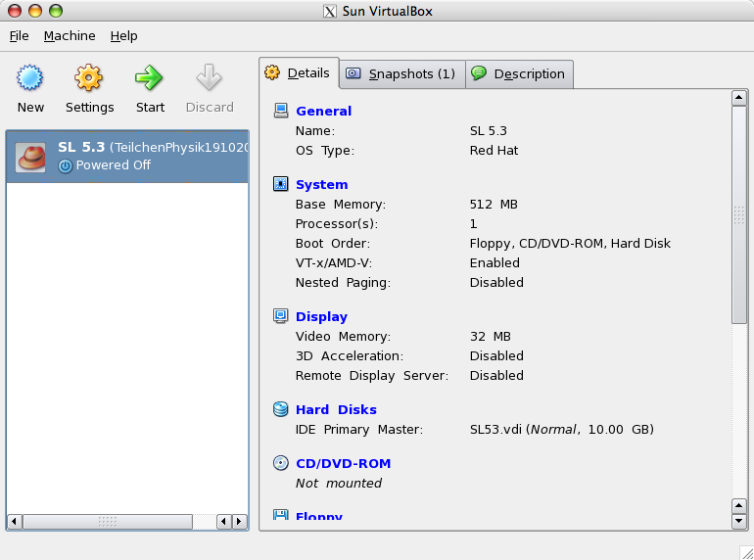754x560 pixels.
Task: Click the 'Remote Display Server:' label
Action: coord(372,376)
